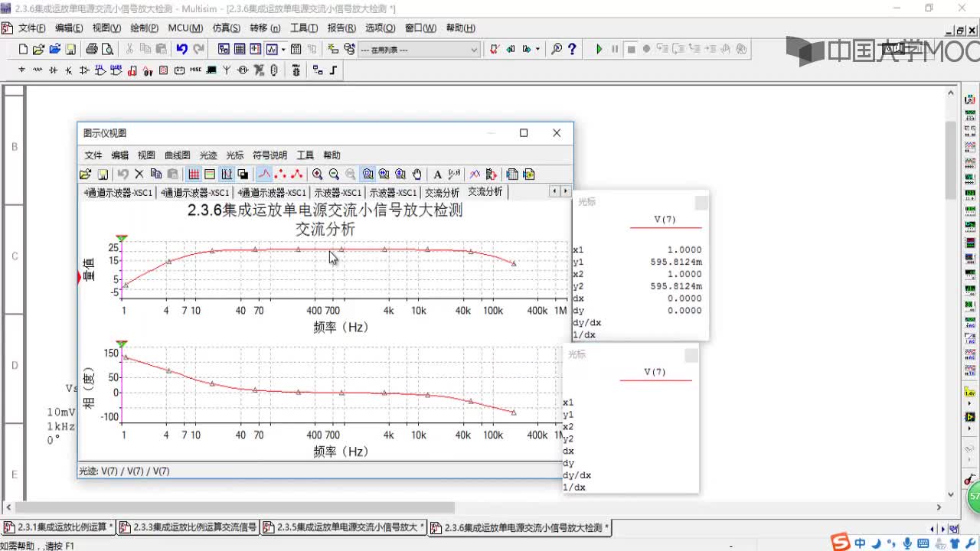Stop the simulation

631,49
